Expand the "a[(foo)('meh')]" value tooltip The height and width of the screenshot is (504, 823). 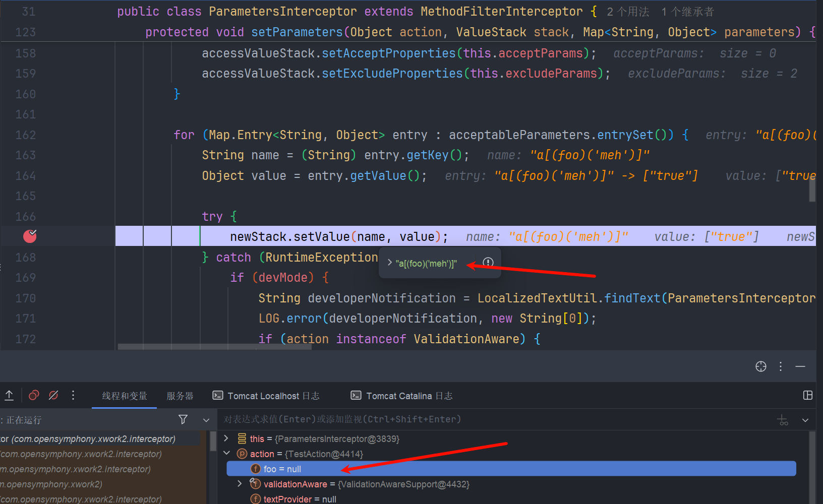coord(390,262)
